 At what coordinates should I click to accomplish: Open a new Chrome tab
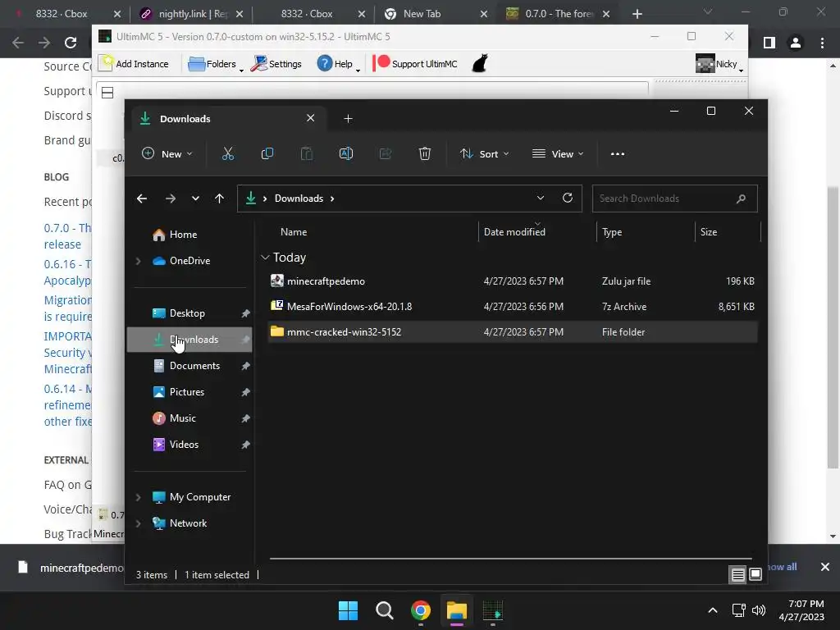(637, 14)
